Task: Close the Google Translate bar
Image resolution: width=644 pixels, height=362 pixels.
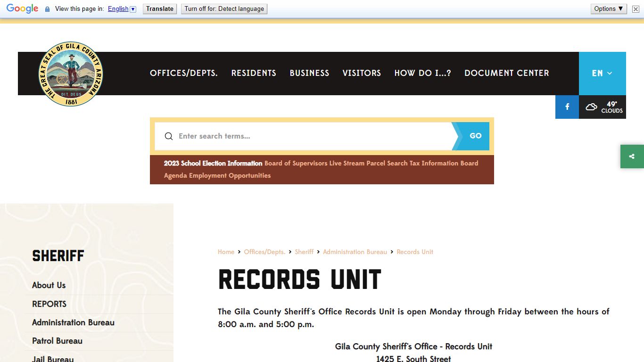Action: point(636,9)
